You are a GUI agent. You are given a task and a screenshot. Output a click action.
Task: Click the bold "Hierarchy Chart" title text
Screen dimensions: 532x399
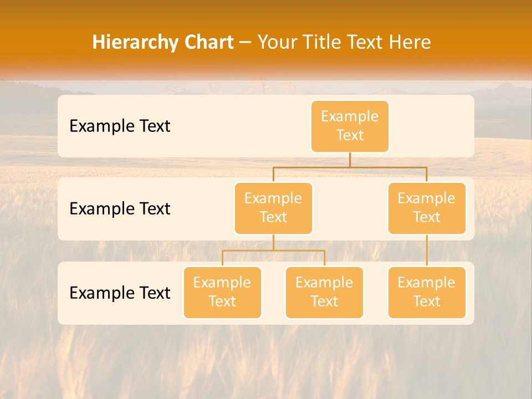point(162,42)
